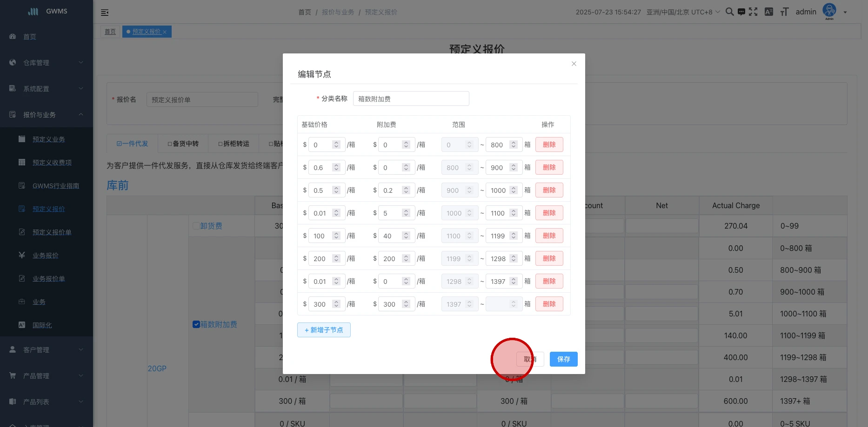Click the 分类名称 input field

[x=411, y=99]
